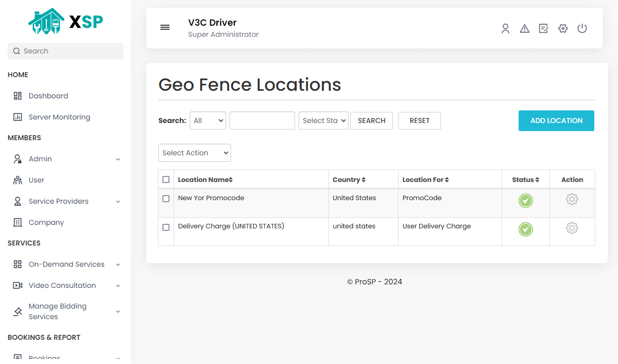Open the Action gear for New Yor Promocode

572,200
